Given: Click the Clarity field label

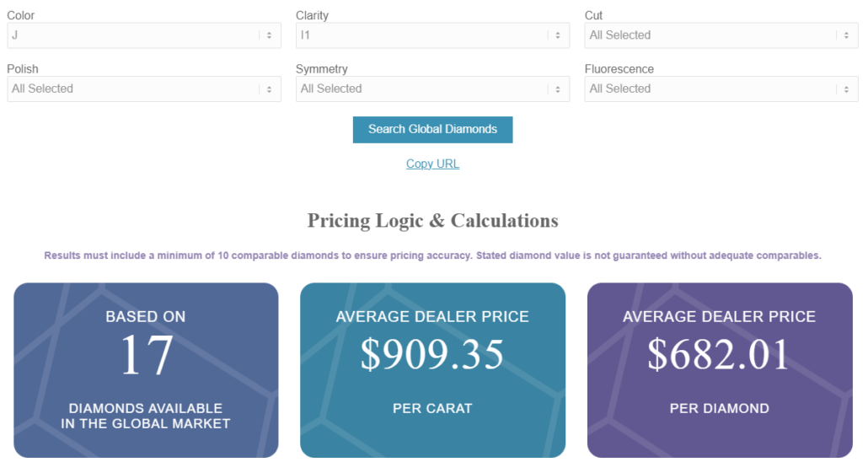Looking at the screenshot, I should pyautogui.click(x=312, y=15).
